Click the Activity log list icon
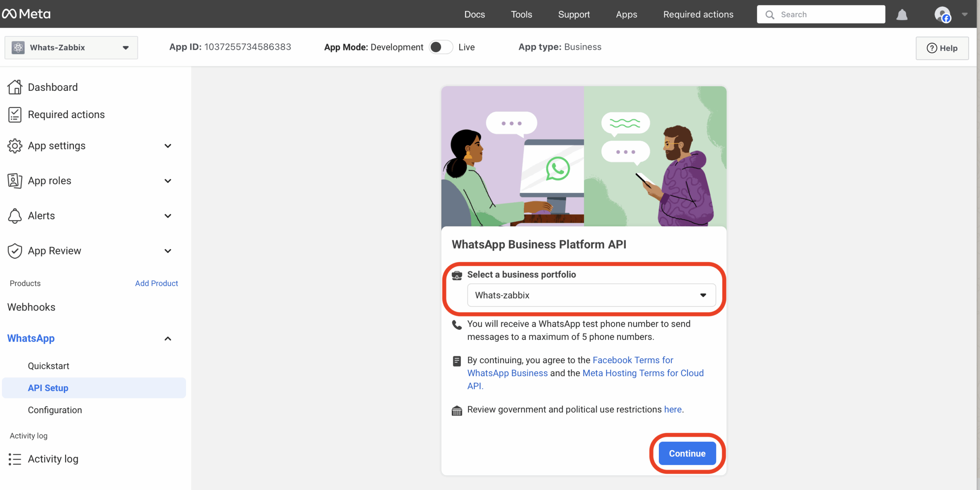The image size is (980, 490). tap(15, 459)
